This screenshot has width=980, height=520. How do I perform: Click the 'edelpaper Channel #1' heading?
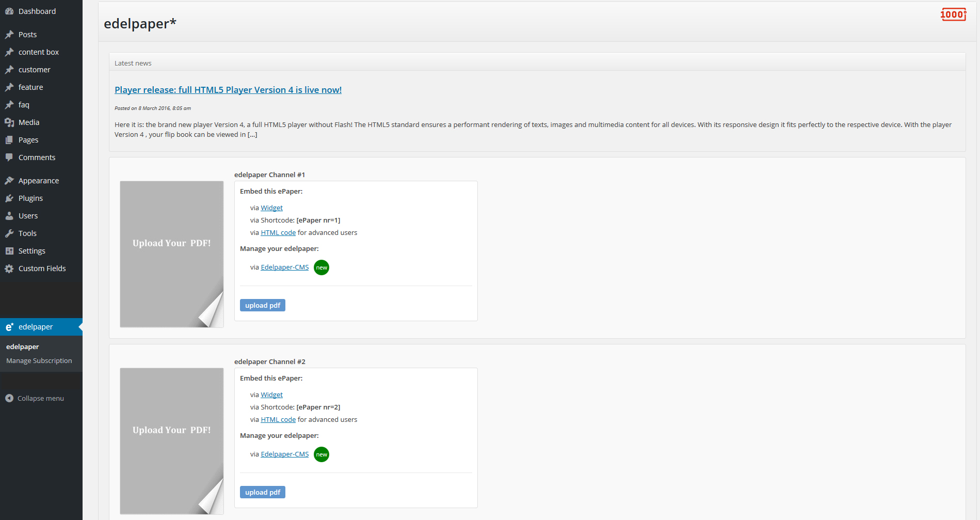tap(269, 175)
